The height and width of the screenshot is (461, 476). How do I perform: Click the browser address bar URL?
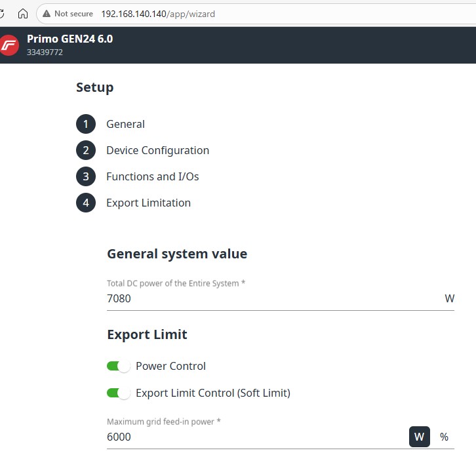tap(157, 14)
